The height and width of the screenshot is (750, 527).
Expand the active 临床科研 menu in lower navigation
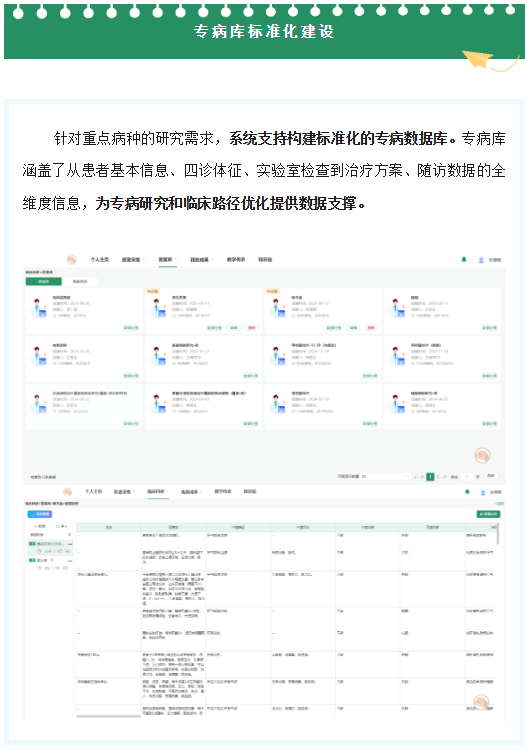(x=158, y=492)
